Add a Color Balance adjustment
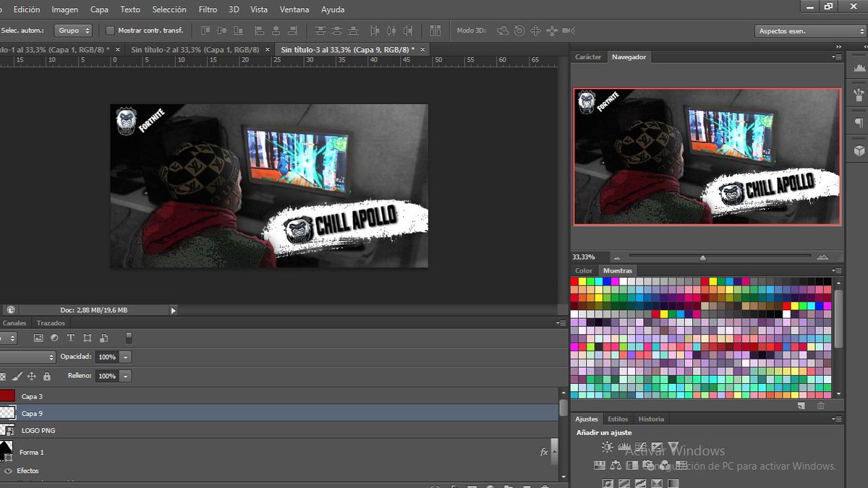 tap(616, 465)
